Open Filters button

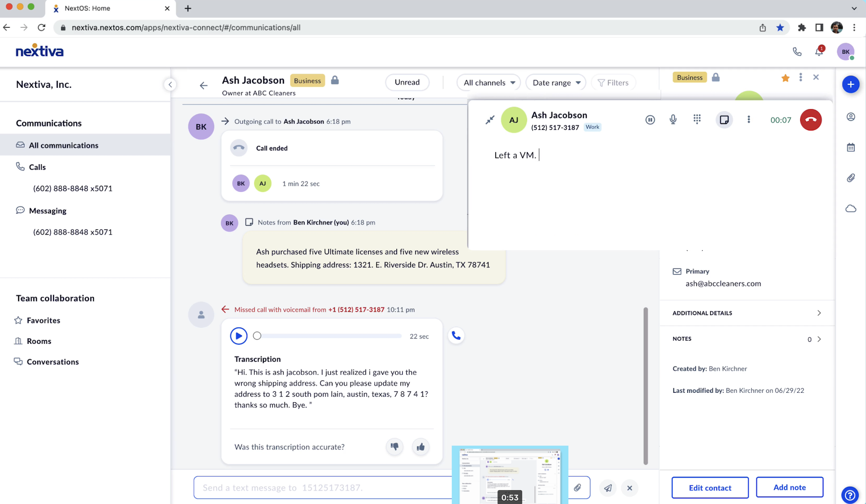click(613, 82)
